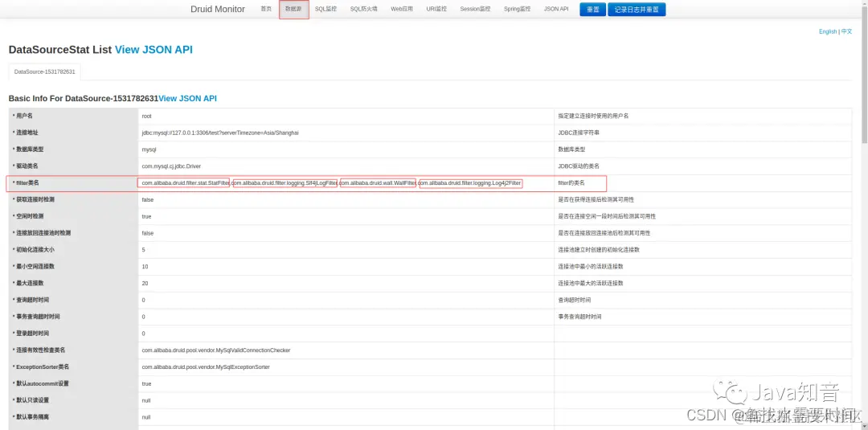Click the jdbc:mysql connection URL value
The width and height of the screenshot is (868, 430).
[x=220, y=133]
